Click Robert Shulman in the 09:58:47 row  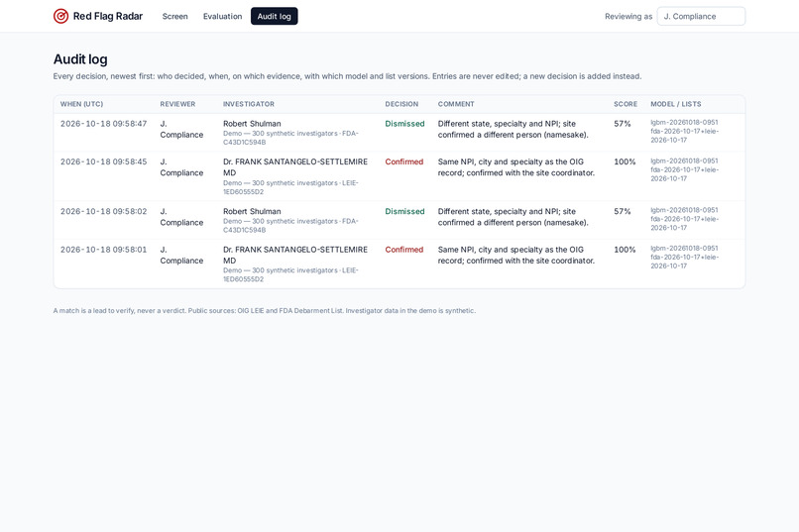click(x=252, y=124)
